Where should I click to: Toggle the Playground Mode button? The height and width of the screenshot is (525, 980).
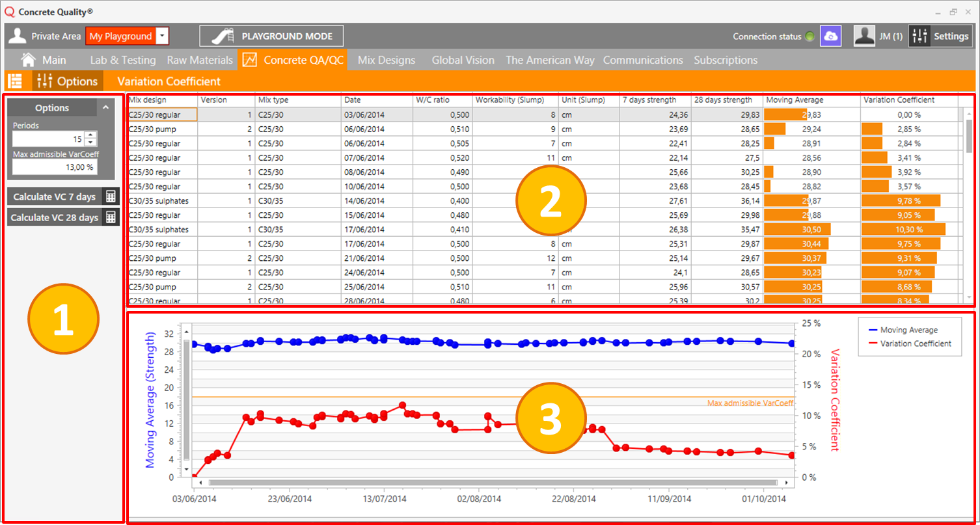[271, 36]
